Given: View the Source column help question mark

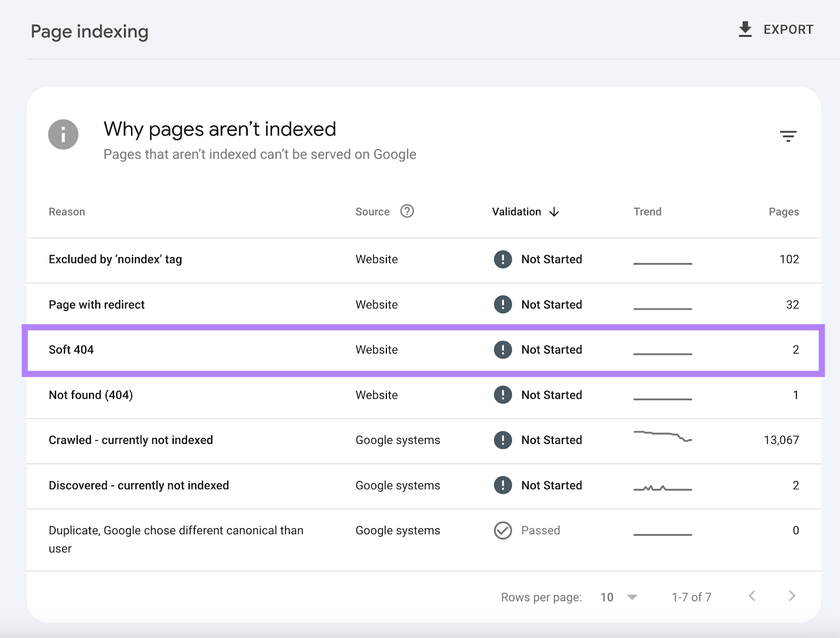Looking at the screenshot, I should (x=406, y=211).
